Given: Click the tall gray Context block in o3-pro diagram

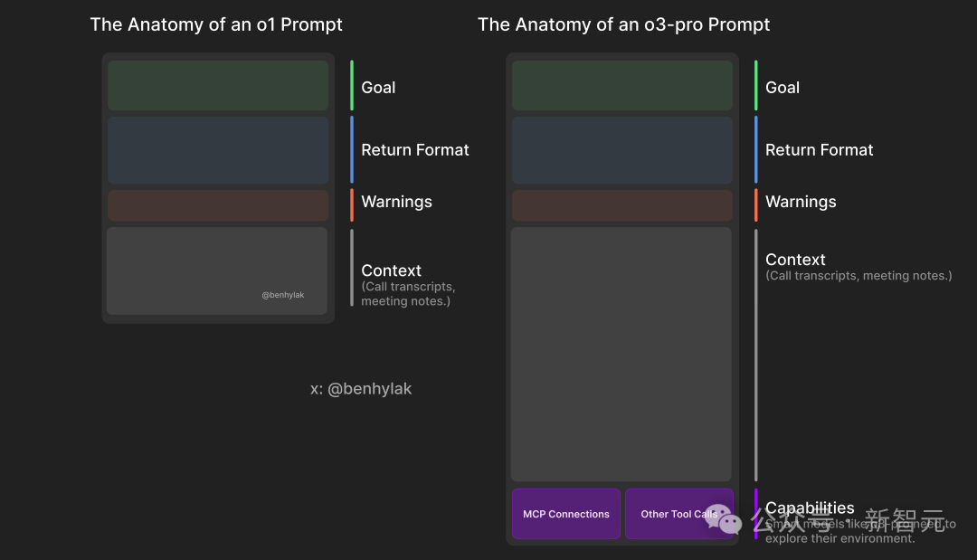Looking at the screenshot, I should pyautogui.click(x=621, y=355).
